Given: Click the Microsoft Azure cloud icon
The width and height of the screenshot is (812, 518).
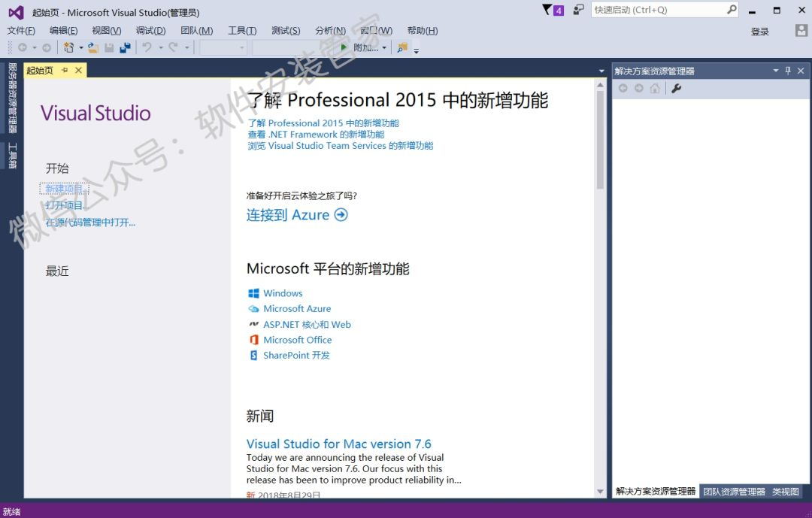Looking at the screenshot, I should (254, 309).
